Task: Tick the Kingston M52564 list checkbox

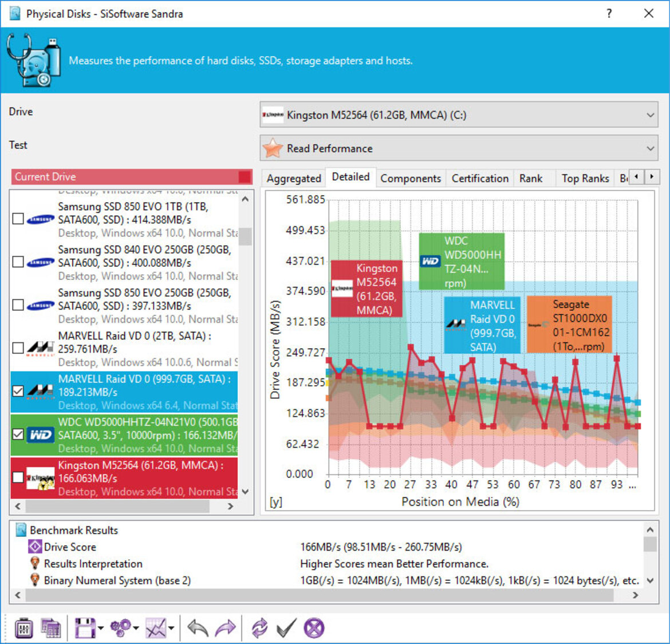Action: [18, 477]
